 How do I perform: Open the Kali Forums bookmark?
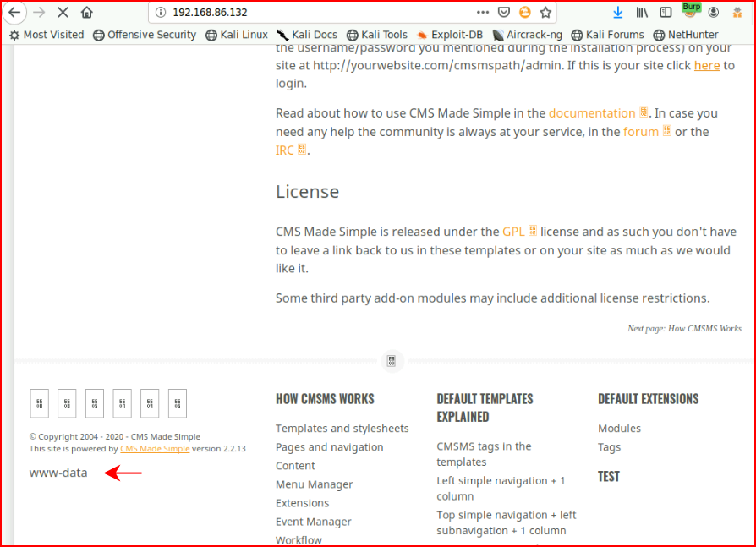(607, 35)
